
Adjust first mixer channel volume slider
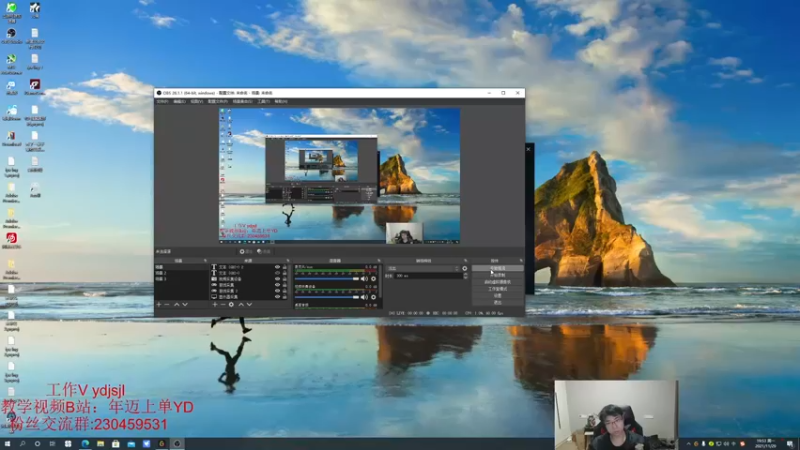pyautogui.click(x=327, y=279)
